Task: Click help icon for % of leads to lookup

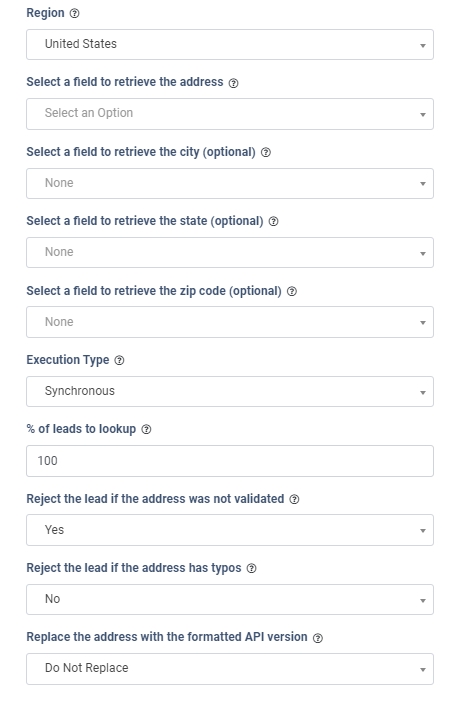Action: click(146, 429)
